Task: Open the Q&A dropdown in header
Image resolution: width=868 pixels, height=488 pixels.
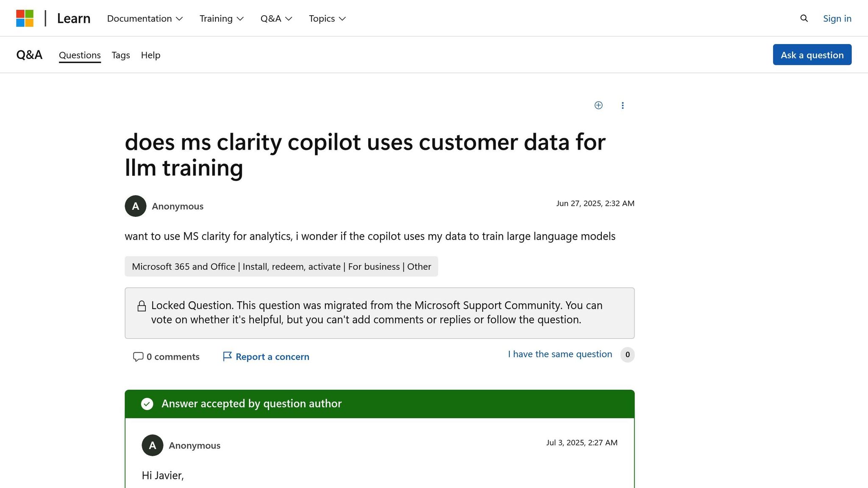Action: [276, 19]
